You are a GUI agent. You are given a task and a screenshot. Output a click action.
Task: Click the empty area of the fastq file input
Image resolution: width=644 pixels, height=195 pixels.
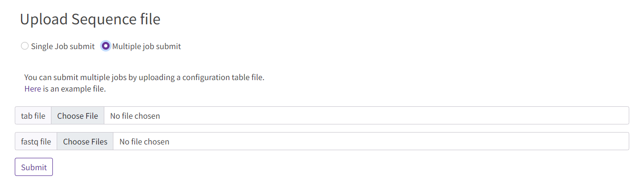(x=399, y=142)
